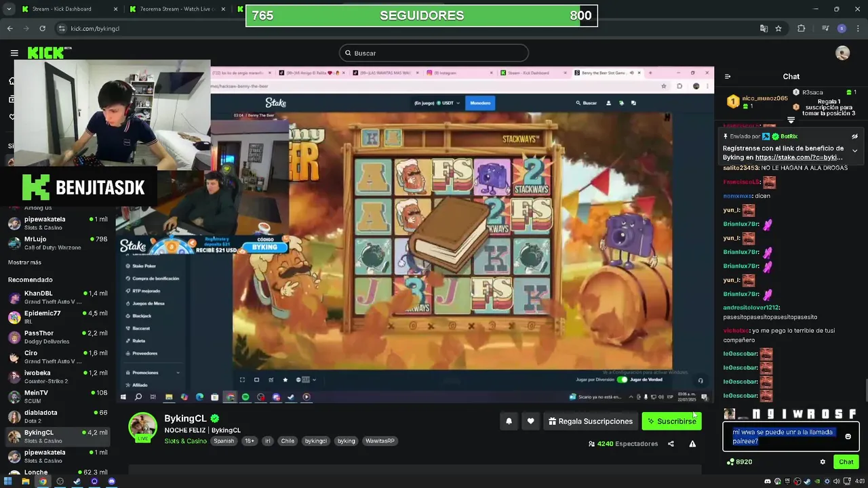Share the stream via the share icon
Image resolution: width=868 pixels, height=488 pixels.
click(x=671, y=444)
